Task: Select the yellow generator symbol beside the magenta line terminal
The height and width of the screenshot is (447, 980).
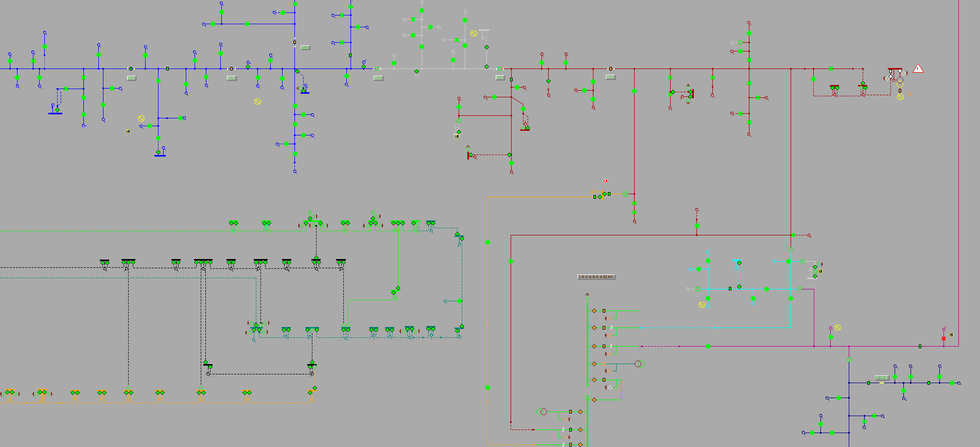Action: click(x=837, y=328)
